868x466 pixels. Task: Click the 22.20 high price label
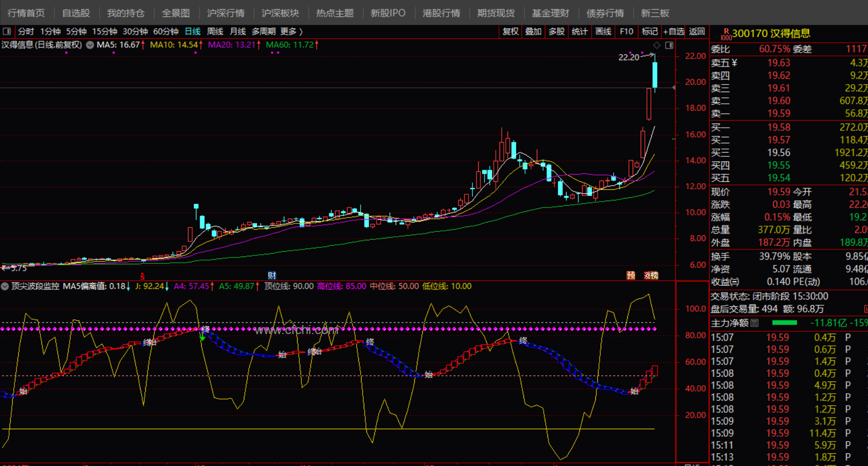pyautogui.click(x=628, y=57)
